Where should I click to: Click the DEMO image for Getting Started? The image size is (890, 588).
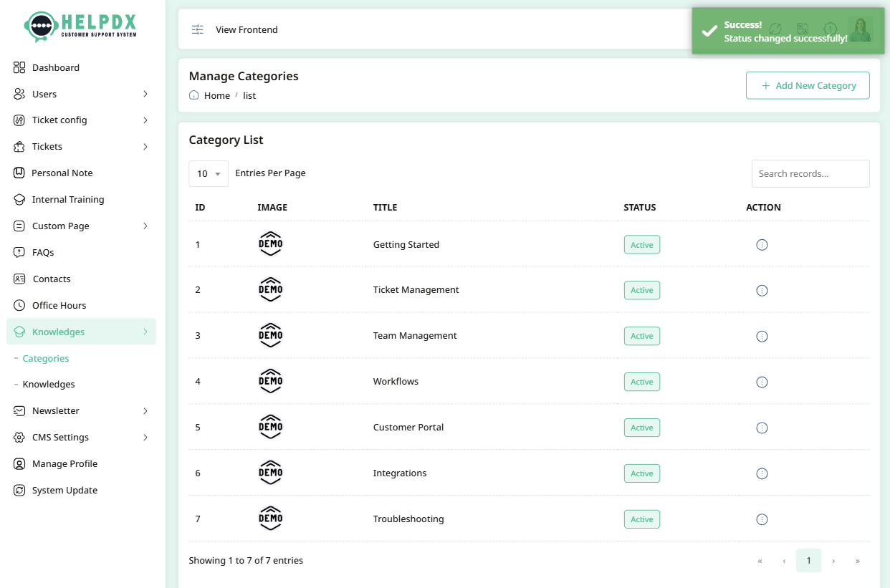271,244
